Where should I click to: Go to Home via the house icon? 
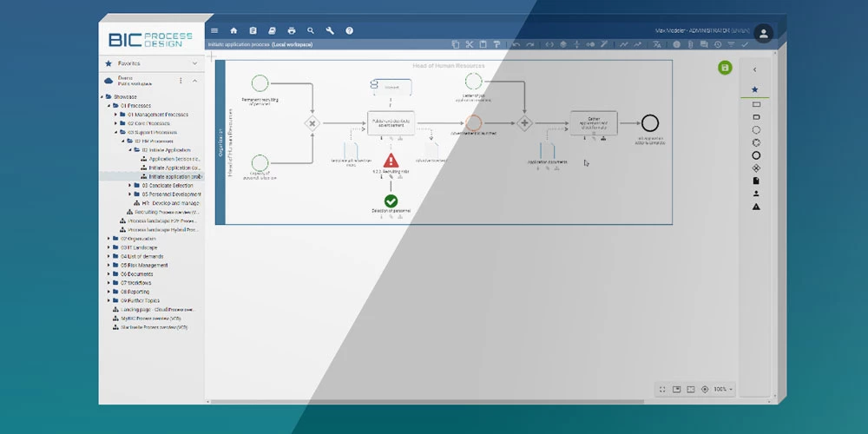(x=233, y=30)
